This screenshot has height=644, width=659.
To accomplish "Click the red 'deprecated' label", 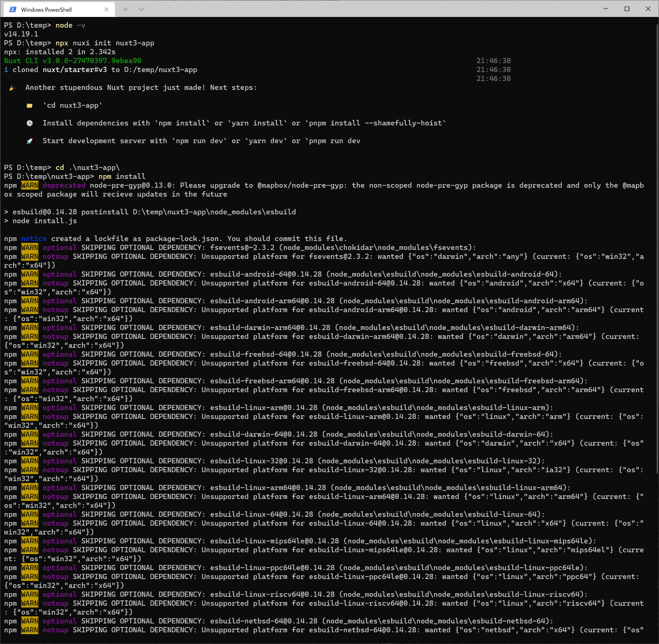I will (64, 185).
